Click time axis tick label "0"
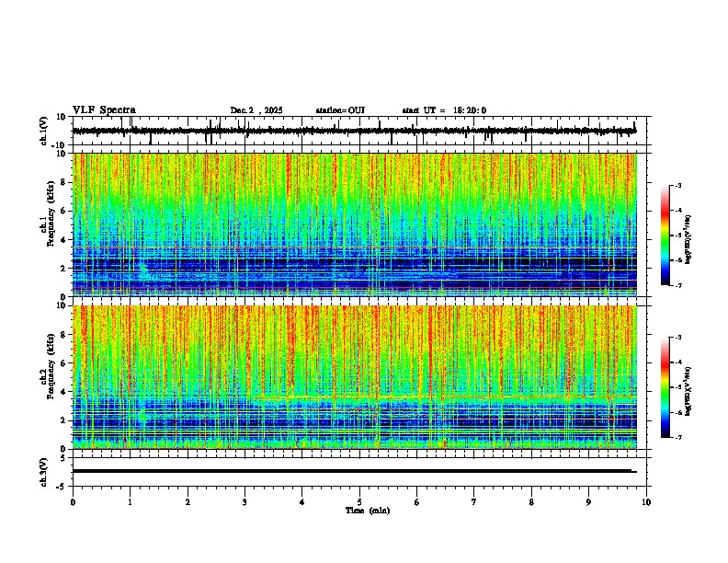Image resolution: width=728 pixels, height=563 pixels. click(x=73, y=502)
